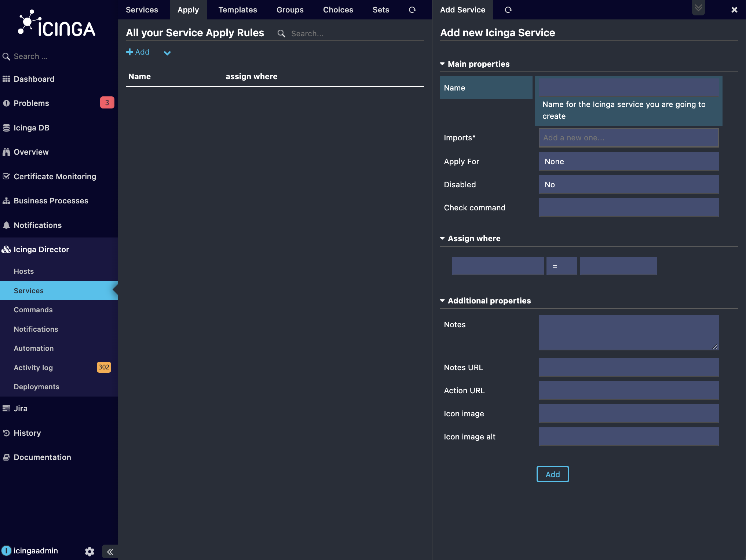Focus the service Name input field
Viewport: 746px width, 560px height.
tap(628, 88)
